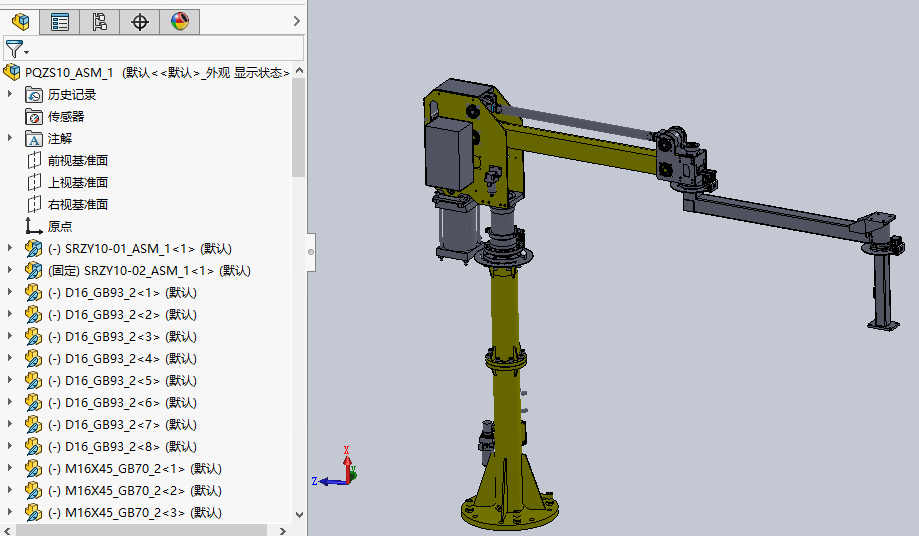Select the gray control box on the crane
This screenshot has height=536, width=919.
tap(449, 152)
